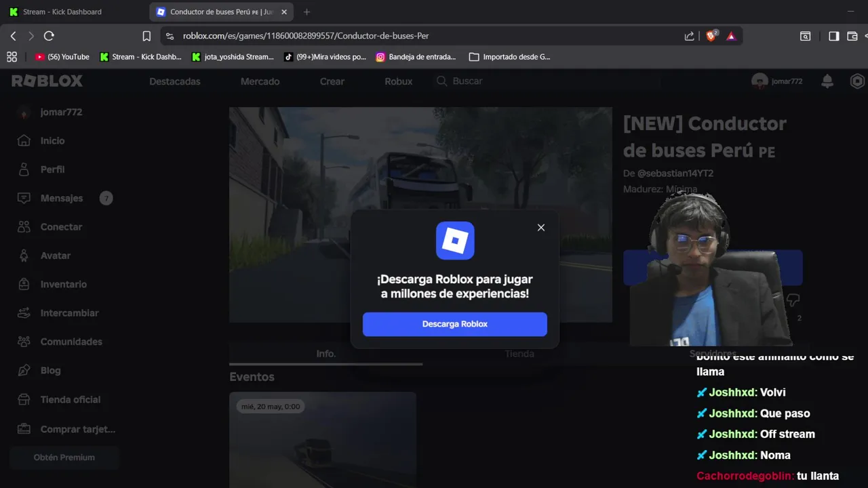Open Mercado in Roblox navigation
The width and height of the screenshot is (868, 488).
pos(260,81)
